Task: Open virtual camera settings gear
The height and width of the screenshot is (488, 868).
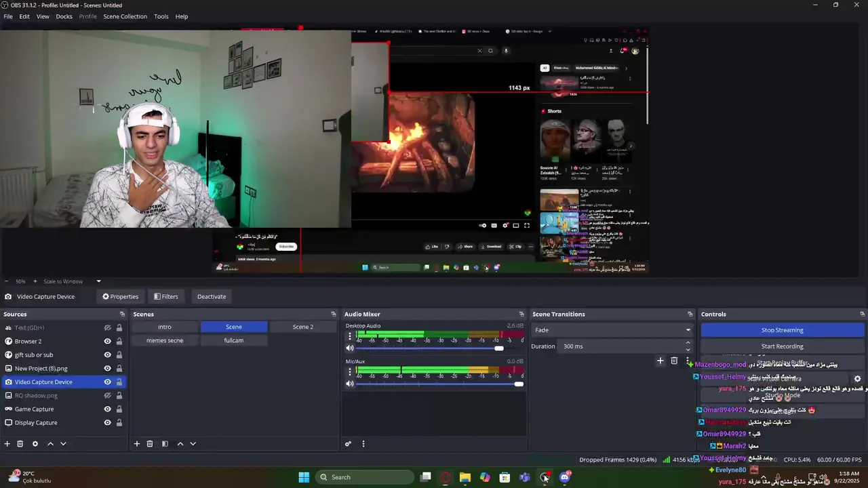Action: pos(857,379)
